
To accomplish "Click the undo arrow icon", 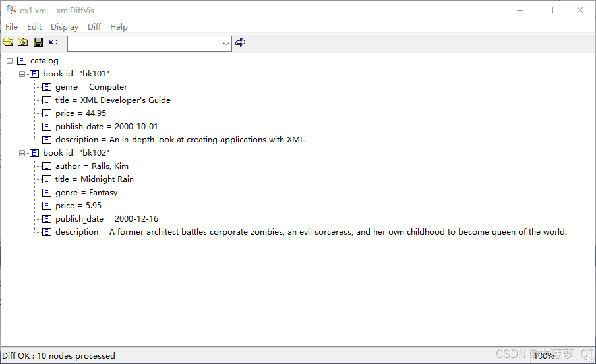I will 53,42.
